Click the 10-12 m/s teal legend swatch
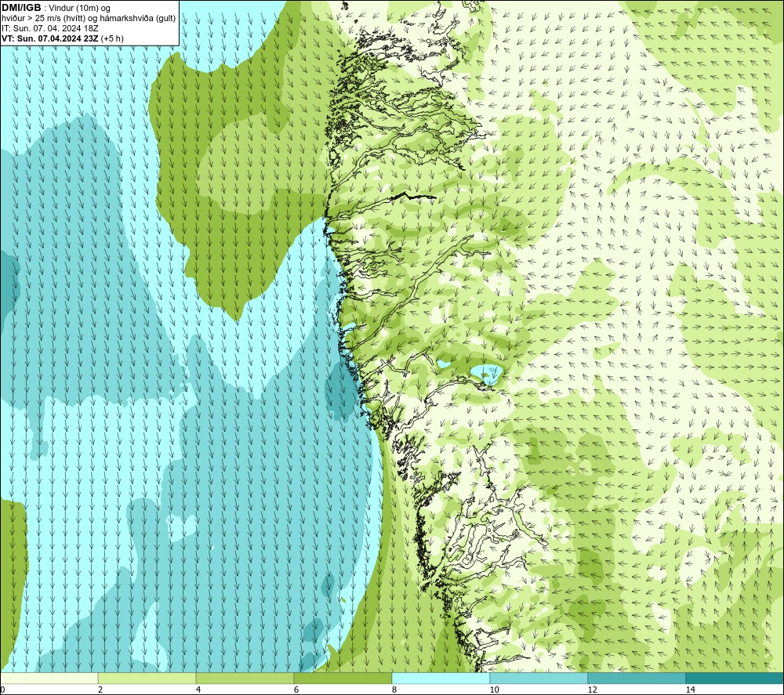 point(539,678)
